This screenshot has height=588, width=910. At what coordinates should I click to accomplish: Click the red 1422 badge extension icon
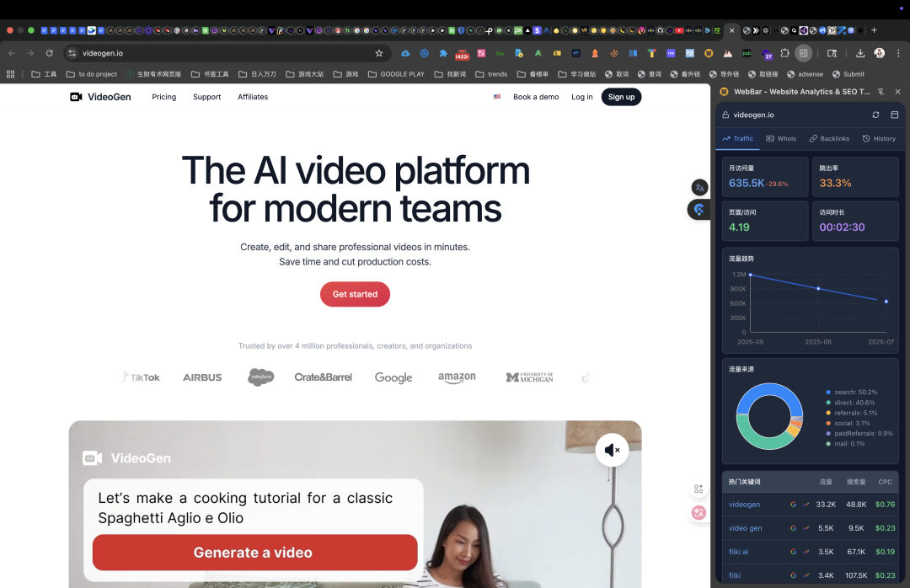[462, 54]
